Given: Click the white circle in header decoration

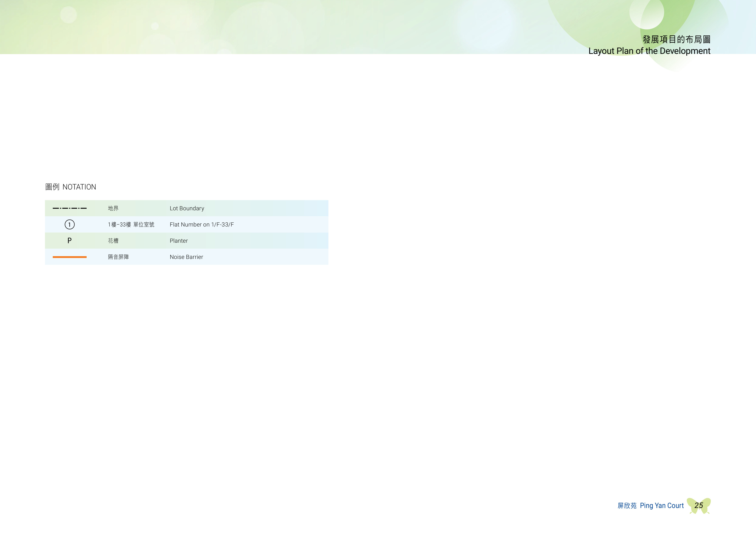Looking at the screenshot, I should pos(646,12).
